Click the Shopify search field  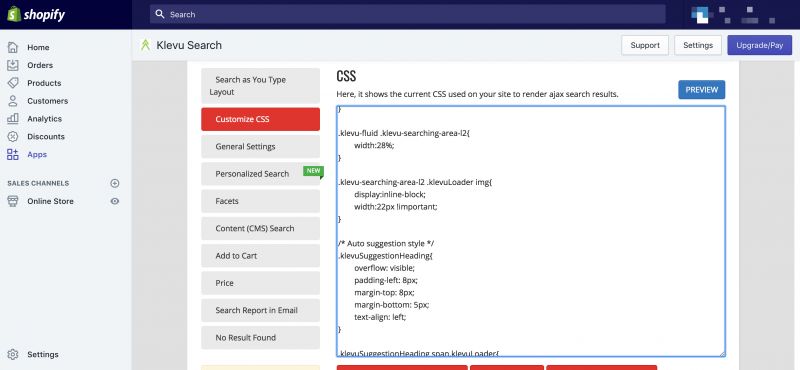[407, 14]
